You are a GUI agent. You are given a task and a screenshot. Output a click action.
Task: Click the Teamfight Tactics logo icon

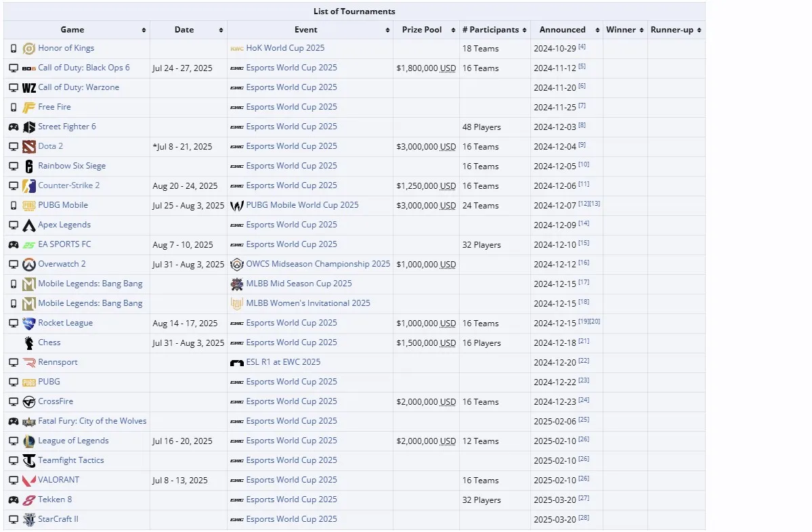29,460
